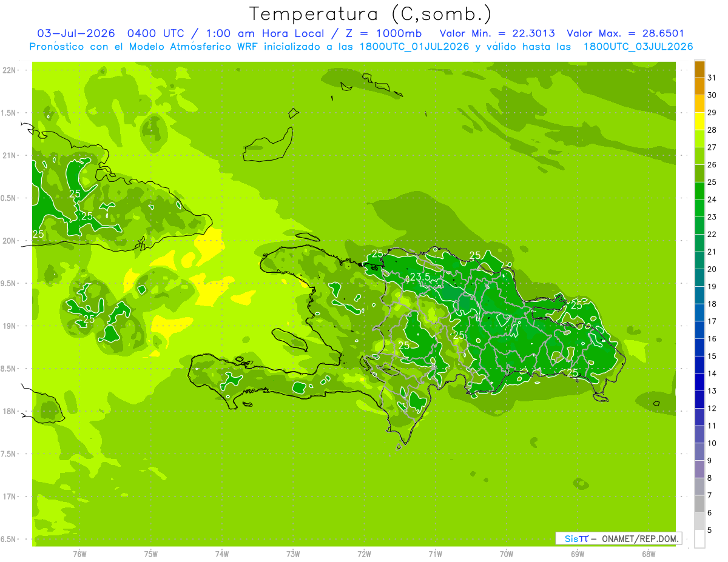728x562 pixels.
Task: Pick the blue 17 degree legend swatch
Action: pos(699,313)
